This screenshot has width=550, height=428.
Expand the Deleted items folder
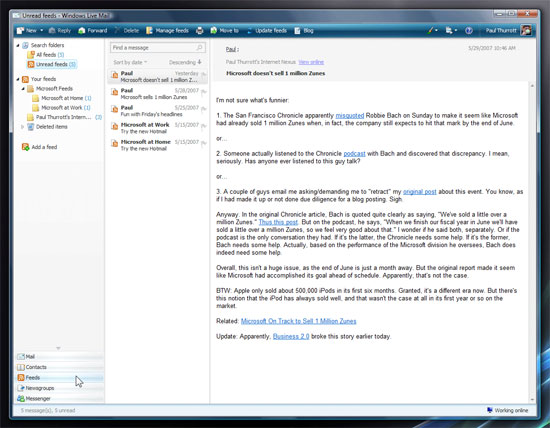tap(22, 127)
